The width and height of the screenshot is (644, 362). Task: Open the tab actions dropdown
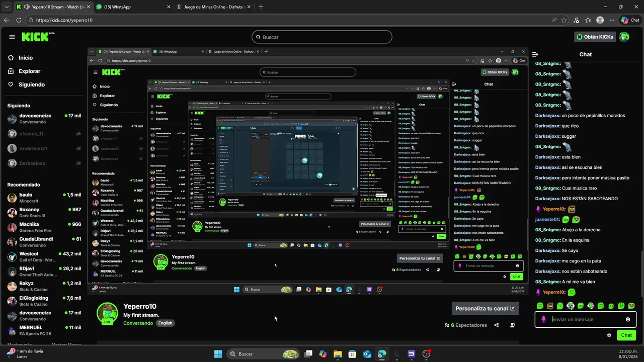click(x=7, y=7)
